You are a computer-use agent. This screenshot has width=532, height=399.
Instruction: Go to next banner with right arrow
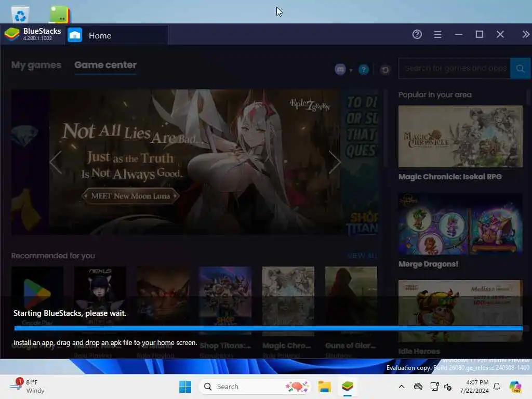click(335, 162)
